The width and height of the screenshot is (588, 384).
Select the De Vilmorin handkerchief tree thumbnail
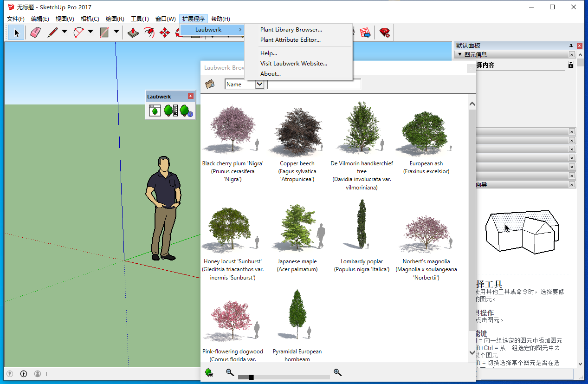coord(362,127)
